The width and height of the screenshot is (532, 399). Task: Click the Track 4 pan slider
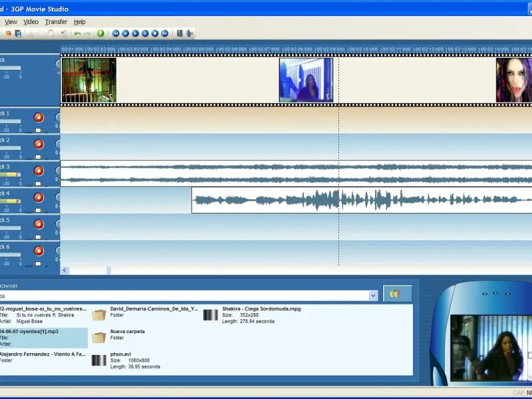pyautogui.click(x=38, y=211)
